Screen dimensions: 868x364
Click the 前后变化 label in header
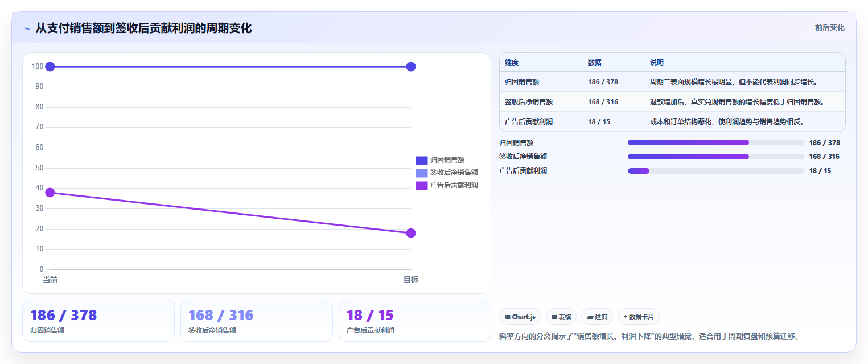(x=829, y=27)
